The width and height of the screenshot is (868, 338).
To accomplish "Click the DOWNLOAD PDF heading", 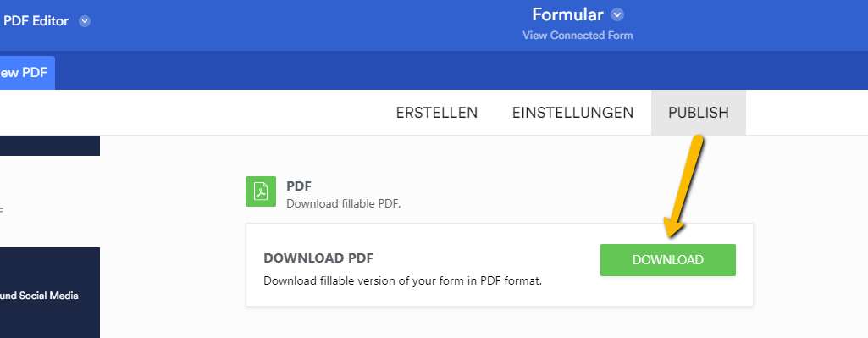I will 318,258.
